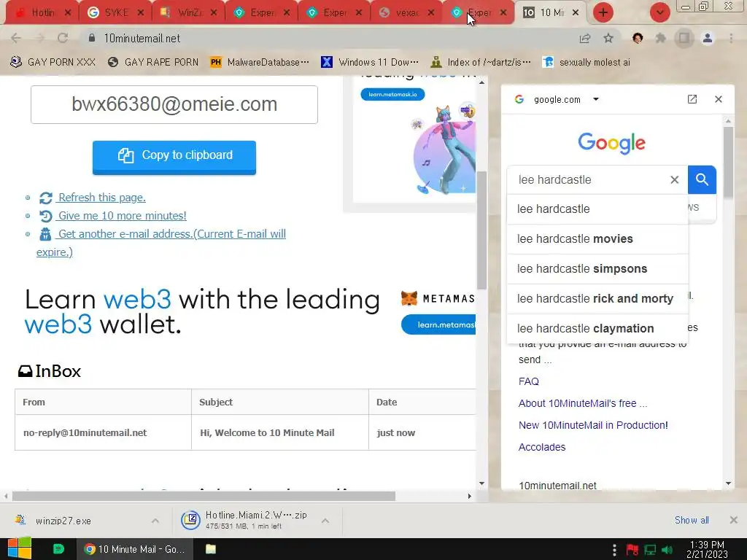Toggle the browser side panel icon
Viewport: 747px width, 560px height.
pyautogui.click(x=684, y=38)
